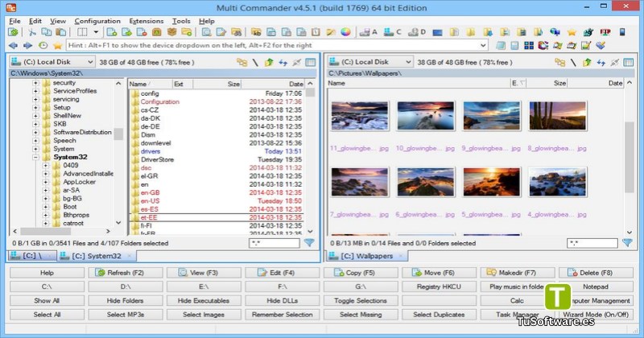
Task: Open history clock icon
Action: coord(43,45)
